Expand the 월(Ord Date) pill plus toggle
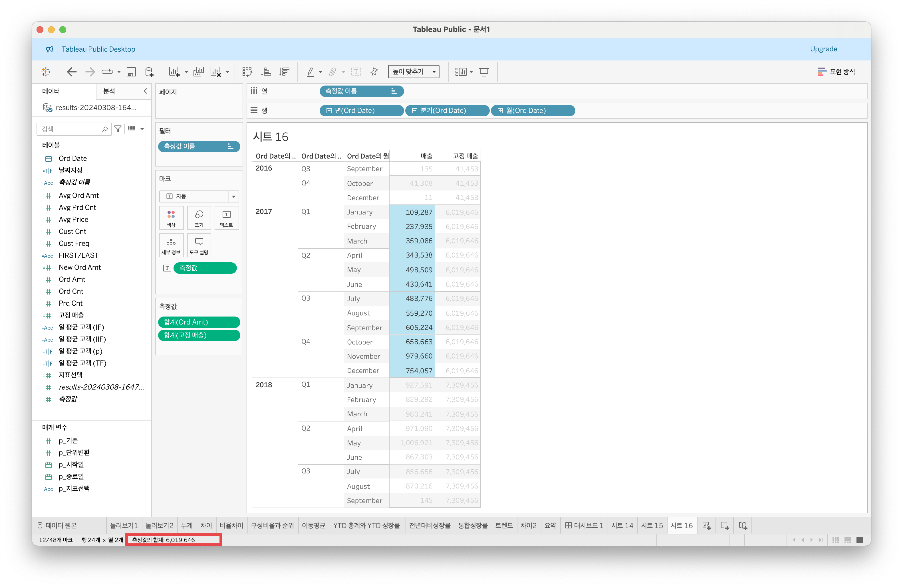Screen dimensions: 903x588 click(500, 111)
